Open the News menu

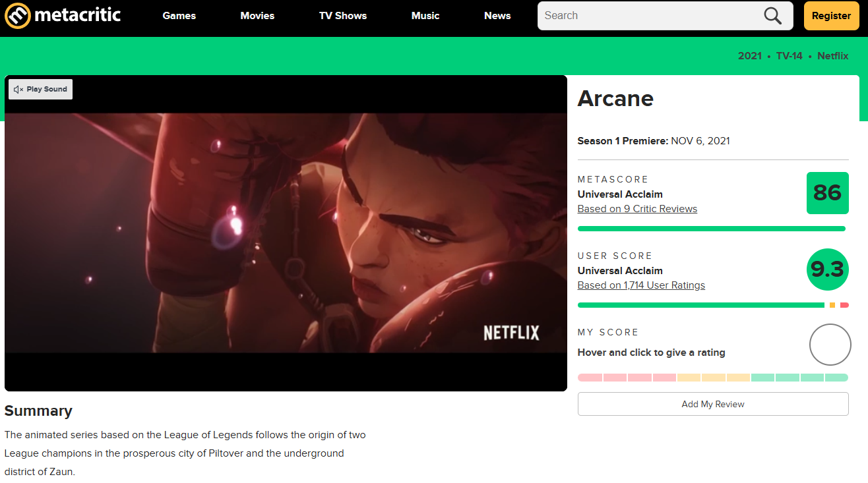point(497,16)
